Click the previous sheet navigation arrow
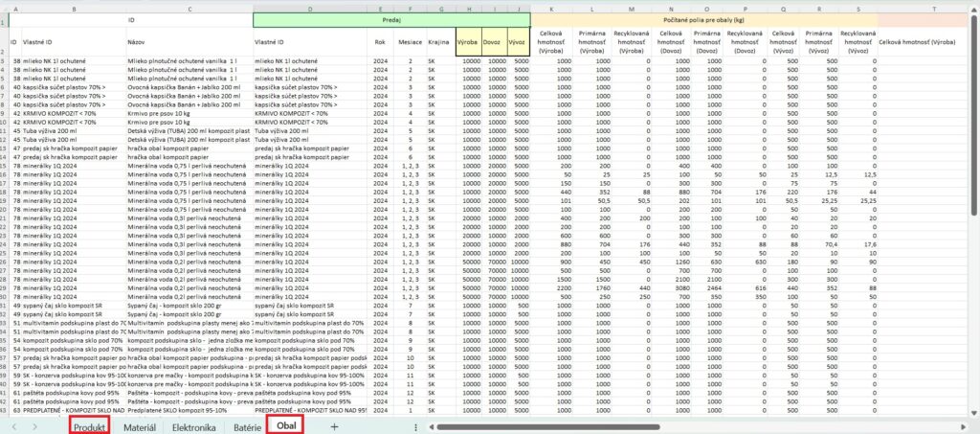The height and width of the screenshot is (434, 980). click(x=13, y=425)
